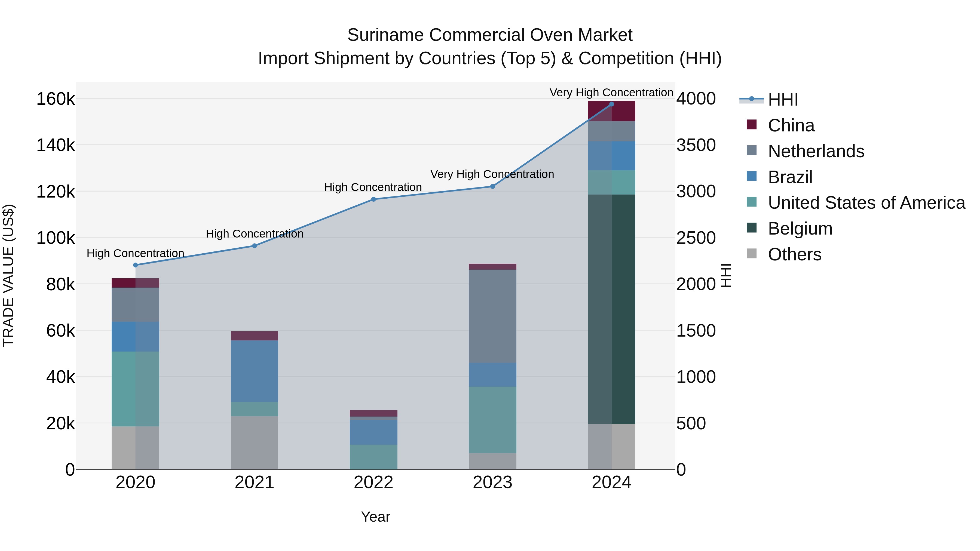Toggle the Others legend entry
The width and height of the screenshot is (980, 551).
pos(784,254)
